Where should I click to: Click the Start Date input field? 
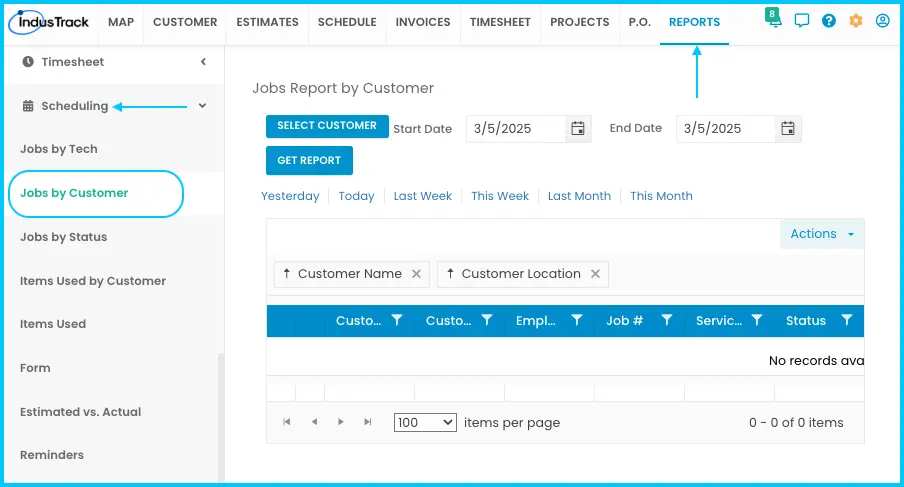(516, 129)
